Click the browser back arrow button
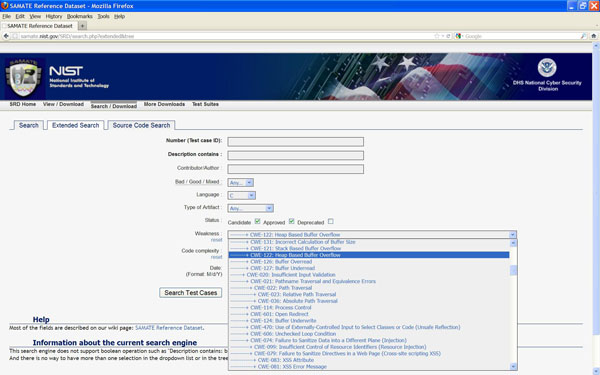Screen dimensions: 600x375 click(6, 36)
